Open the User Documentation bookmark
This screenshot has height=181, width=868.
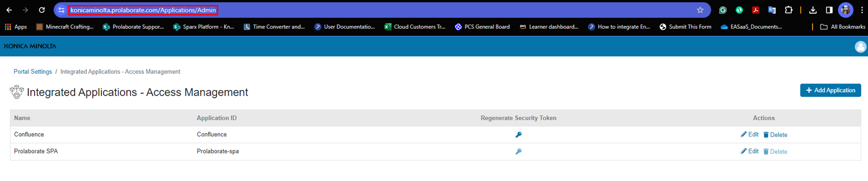(x=345, y=27)
